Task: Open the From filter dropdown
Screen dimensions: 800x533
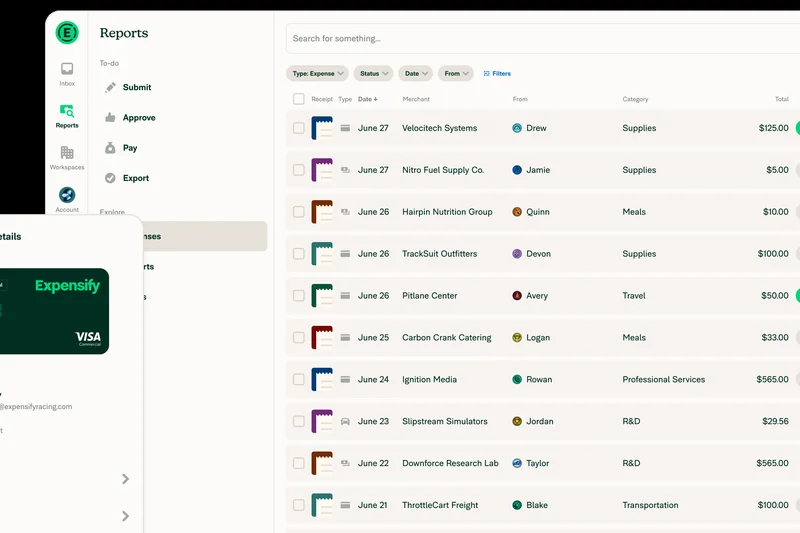Action: [x=455, y=73]
